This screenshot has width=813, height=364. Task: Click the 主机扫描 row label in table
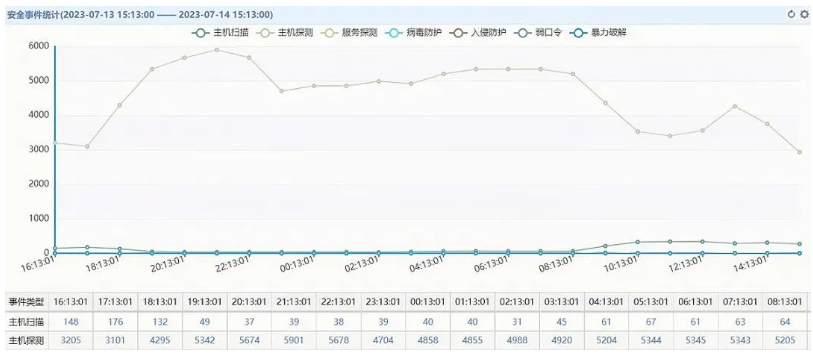(26, 322)
